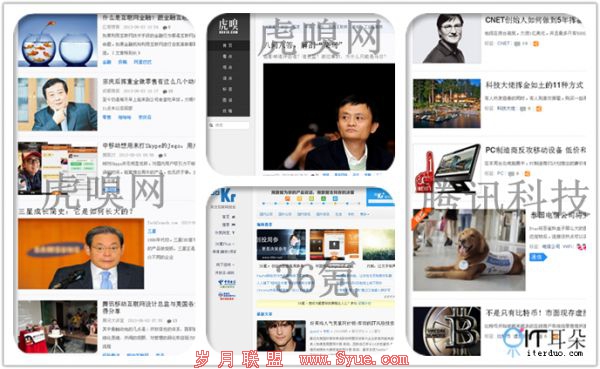Open the dark blue featured thumbnail in 36Kr
The width and height of the screenshot is (600, 369).
(x=281, y=245)
